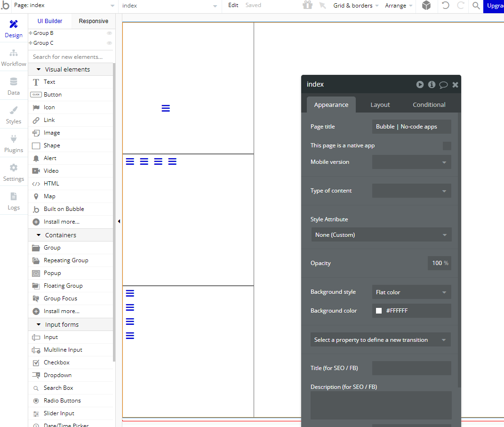Click the Undo arrow in the top bar
The height and width of the screenshot is (427, 504).
coord(445,6)
